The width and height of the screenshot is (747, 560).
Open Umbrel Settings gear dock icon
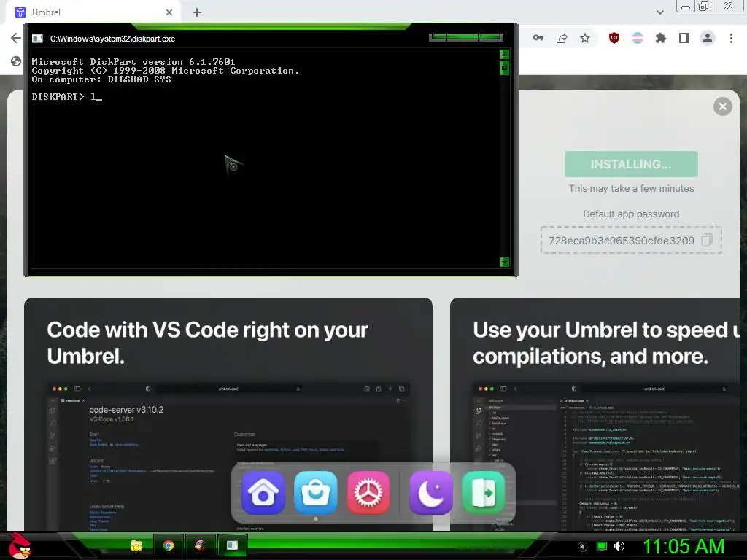click(x=368, y=493)
